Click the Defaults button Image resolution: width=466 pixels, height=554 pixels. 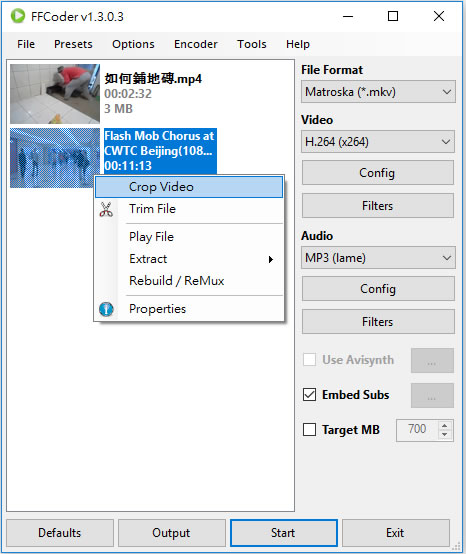[x=60, y=533]
